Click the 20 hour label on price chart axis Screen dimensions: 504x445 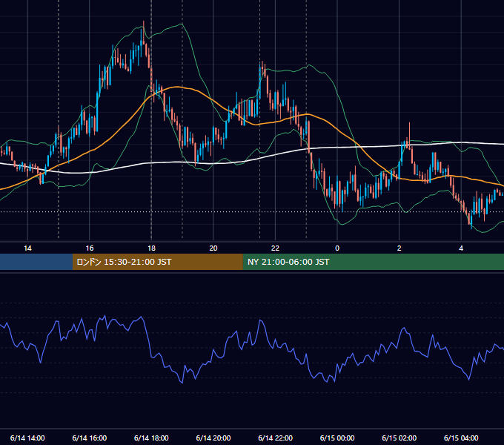click(213, 248)
